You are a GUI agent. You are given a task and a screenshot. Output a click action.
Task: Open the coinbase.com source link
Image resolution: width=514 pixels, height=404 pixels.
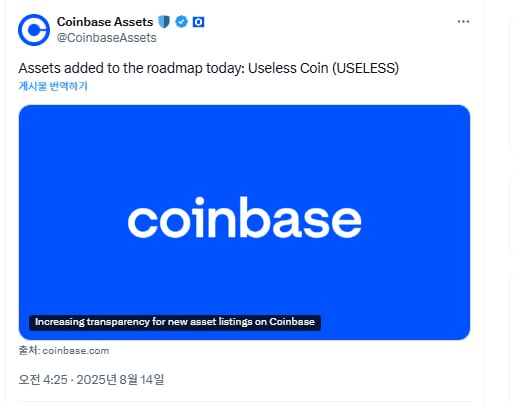coord(76,351)
